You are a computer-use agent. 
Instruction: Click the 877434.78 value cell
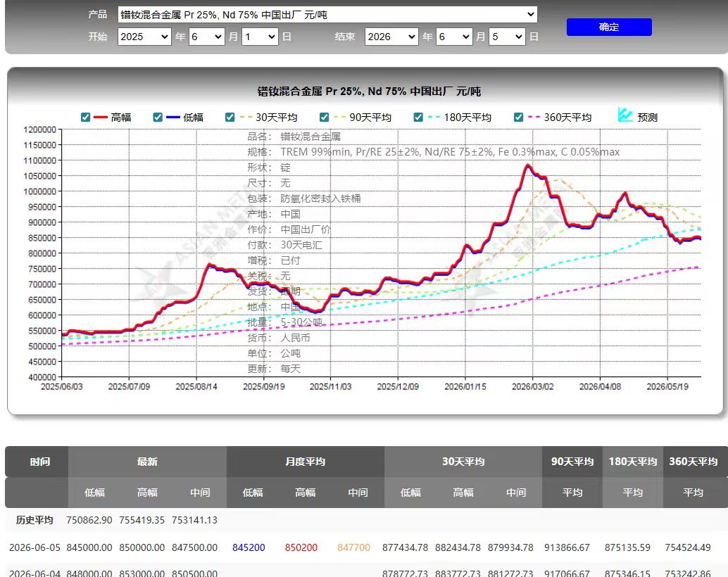click(x=406, y=547)
